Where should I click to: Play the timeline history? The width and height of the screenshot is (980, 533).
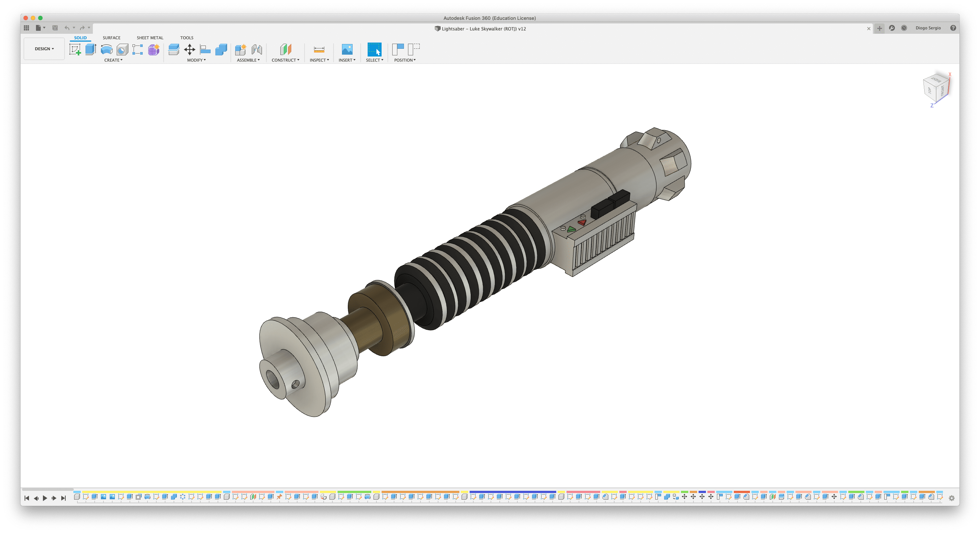pyautogui.click(x=45, y=498)
